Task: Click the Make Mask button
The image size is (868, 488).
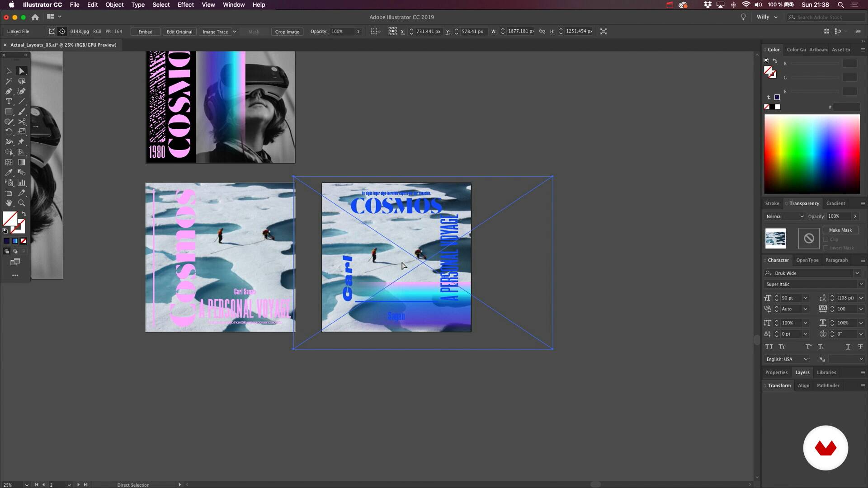Action: click(x=840, y=230)
